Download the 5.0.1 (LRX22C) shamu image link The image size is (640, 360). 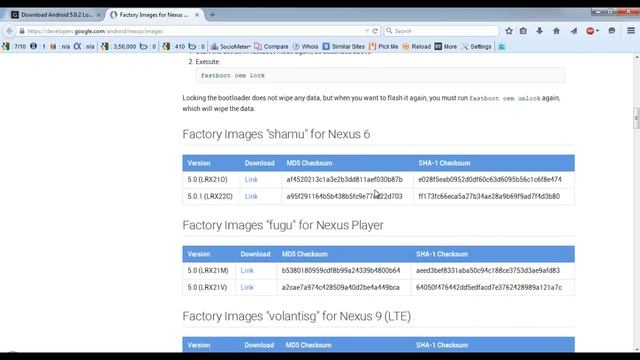(251, 196)
